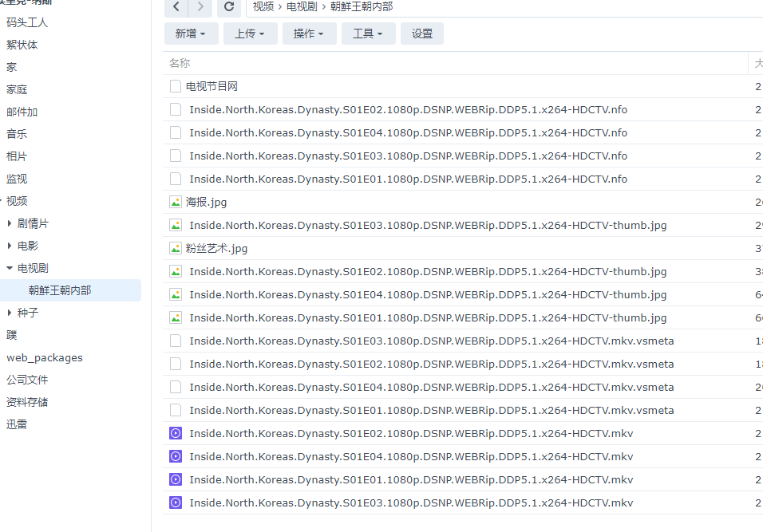763x532 pixels.
Task: Click the image icon beside 海报.jpg
Action: (175, 202)
